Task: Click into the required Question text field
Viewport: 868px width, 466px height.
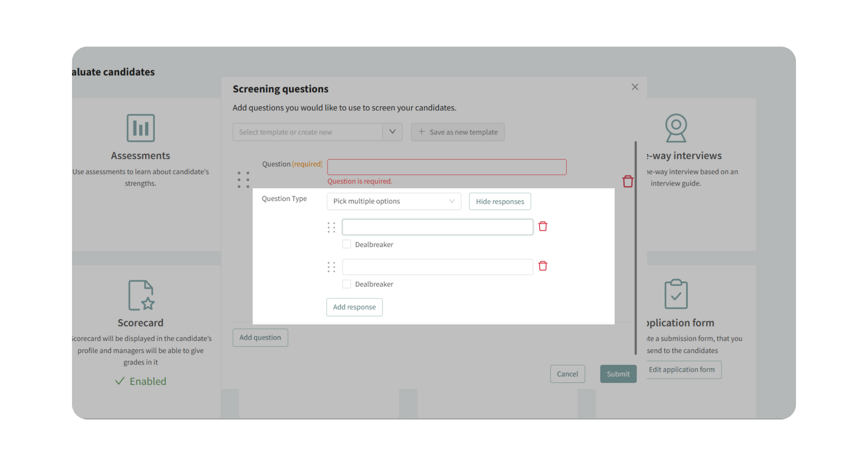Action: click(446, 167)
